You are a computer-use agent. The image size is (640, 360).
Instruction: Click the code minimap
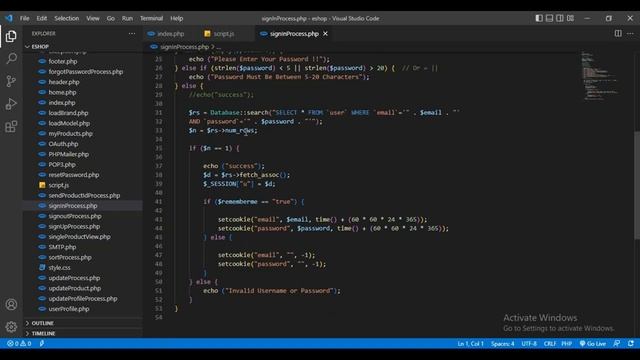pos(601,76)
